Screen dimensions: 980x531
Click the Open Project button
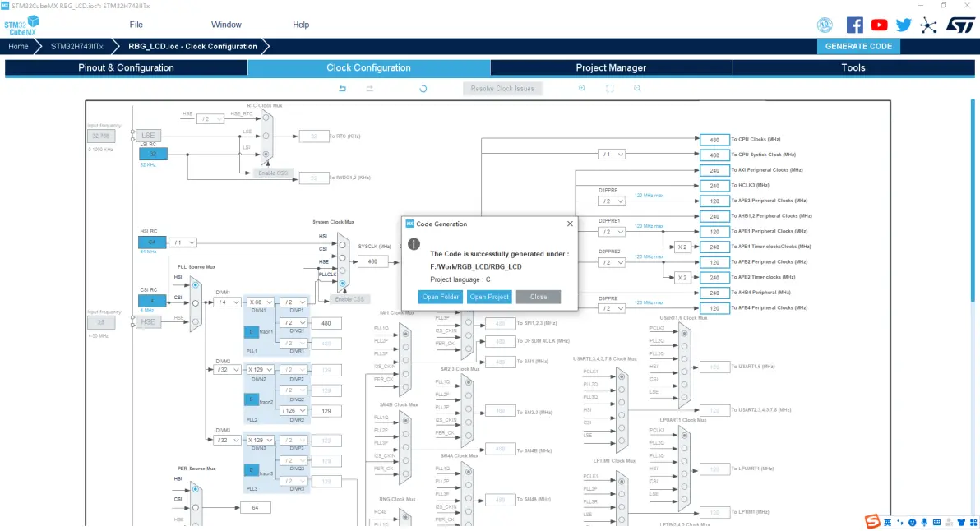point(489,297)
